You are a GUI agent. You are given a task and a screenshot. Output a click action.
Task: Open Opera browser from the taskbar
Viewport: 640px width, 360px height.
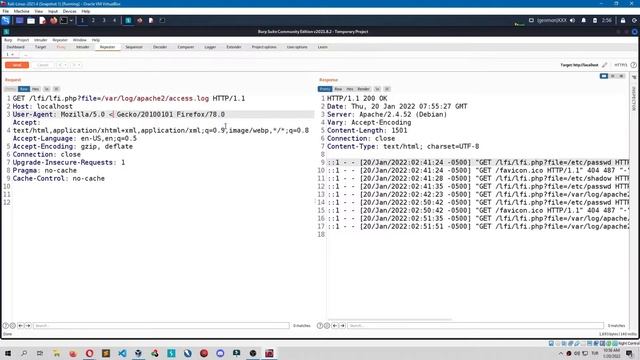click(x=89, y=353)
